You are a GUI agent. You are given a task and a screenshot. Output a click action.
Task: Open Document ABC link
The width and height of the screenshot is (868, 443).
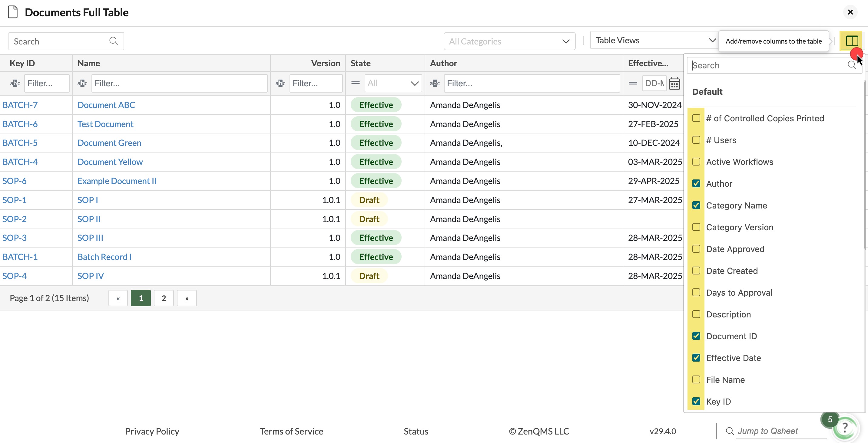(106, 105)
